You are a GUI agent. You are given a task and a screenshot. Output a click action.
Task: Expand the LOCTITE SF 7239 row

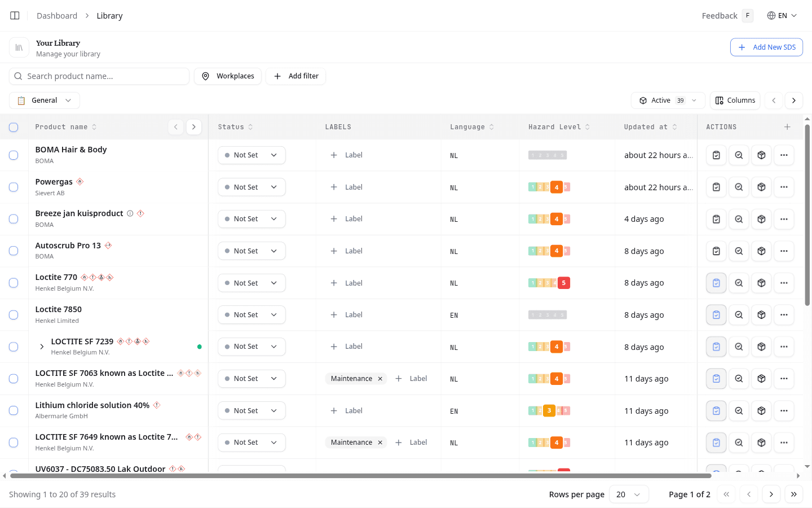click(x=42, y=347)
